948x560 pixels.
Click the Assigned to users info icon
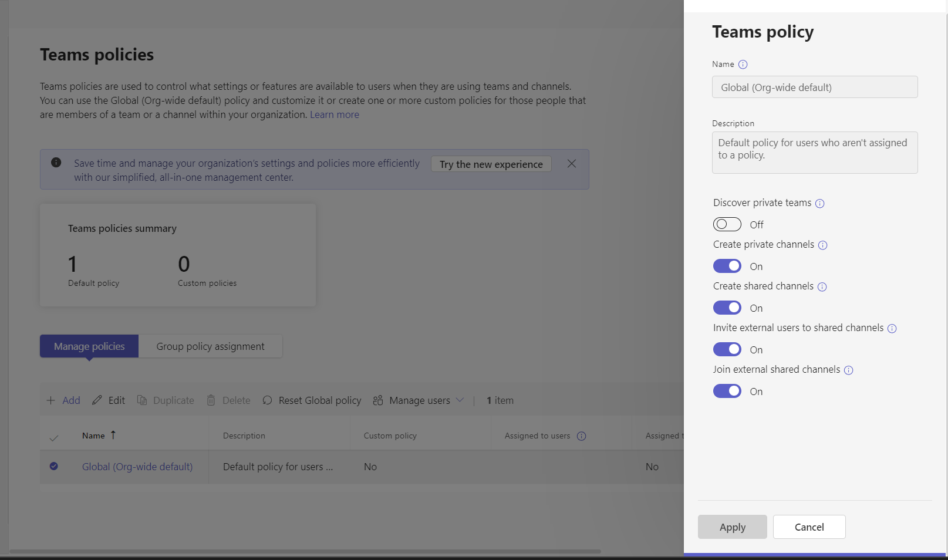click(x=582, y=436)
